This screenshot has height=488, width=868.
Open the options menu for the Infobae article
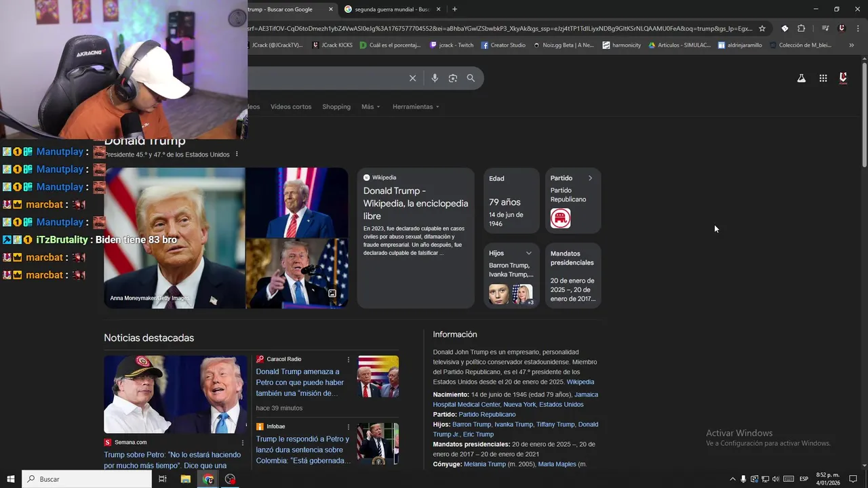point(349,426)
